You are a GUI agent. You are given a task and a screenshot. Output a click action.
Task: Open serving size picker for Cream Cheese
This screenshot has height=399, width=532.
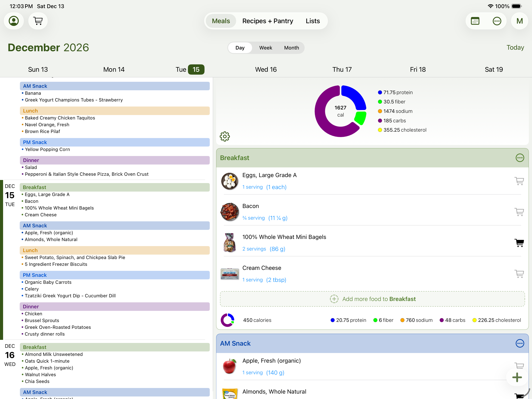264,280
